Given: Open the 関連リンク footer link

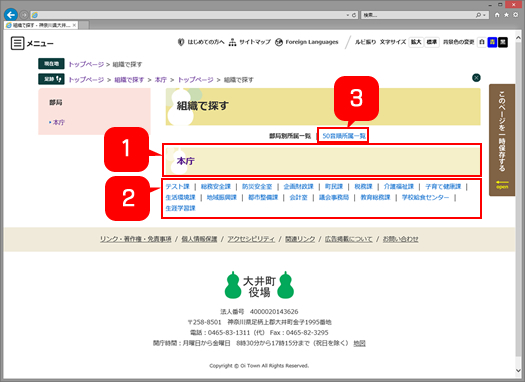Looking at the screenshot, I should coord(300,239).
